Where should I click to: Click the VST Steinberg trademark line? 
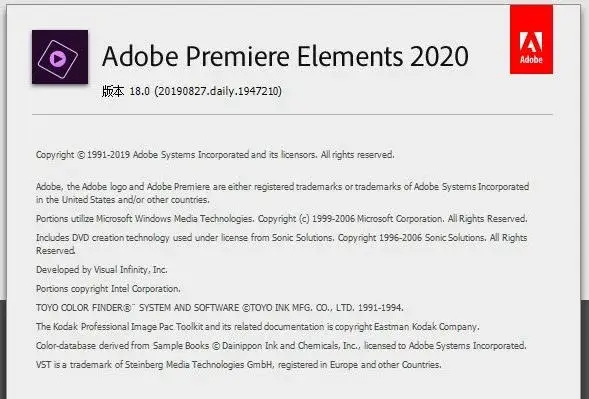239,365
